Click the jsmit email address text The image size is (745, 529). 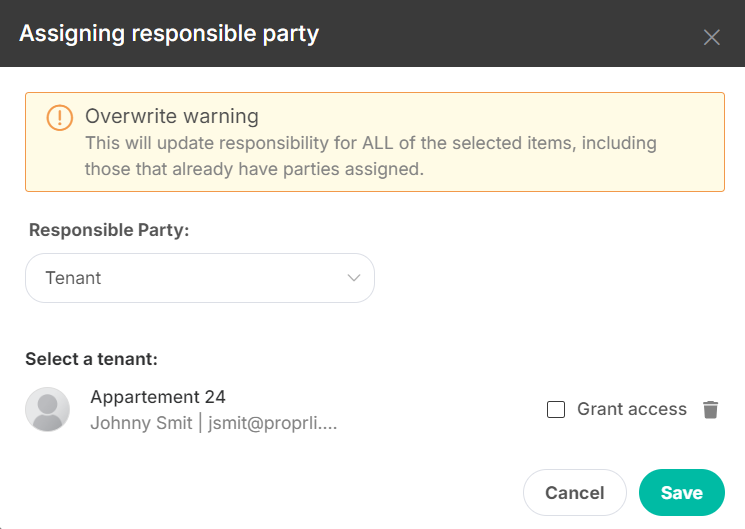(272, 423)
